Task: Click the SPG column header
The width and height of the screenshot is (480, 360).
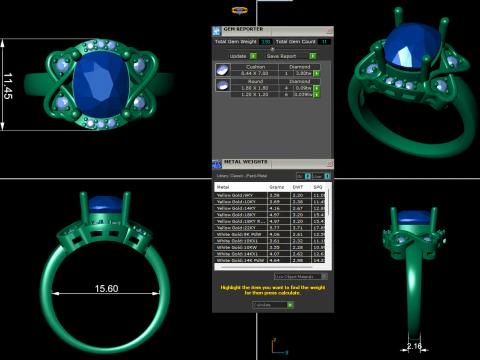Action: coord(318,187)
